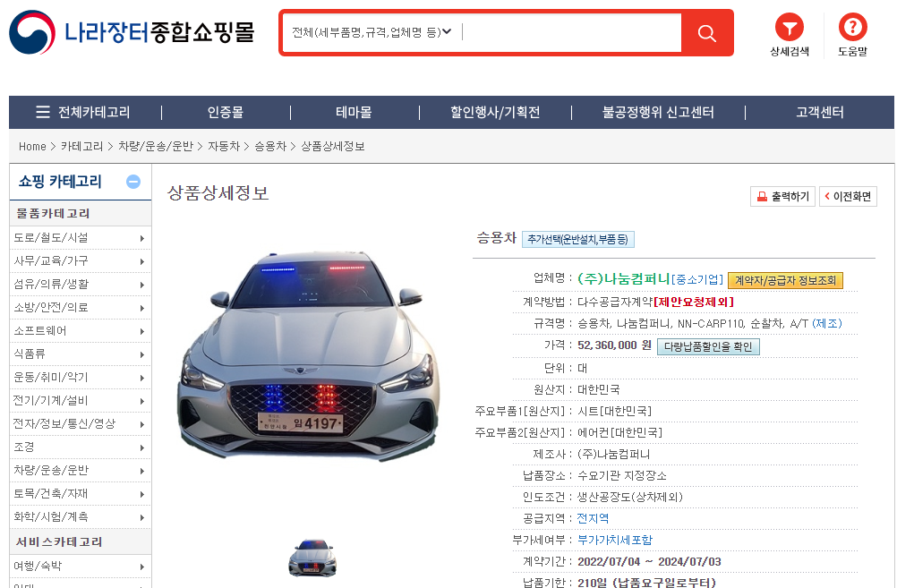Image resolution: width=914 pixels, height=588 pixels.
Task: Open the 테마몰 menu
Action: point(354,112)
